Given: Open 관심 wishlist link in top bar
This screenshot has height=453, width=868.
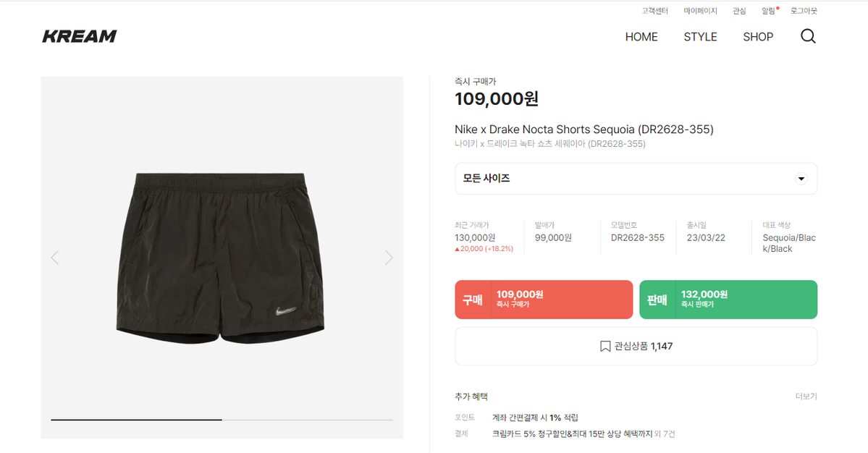Looking at the screenshot, I should pyautogui.click(x=739, y=11).
